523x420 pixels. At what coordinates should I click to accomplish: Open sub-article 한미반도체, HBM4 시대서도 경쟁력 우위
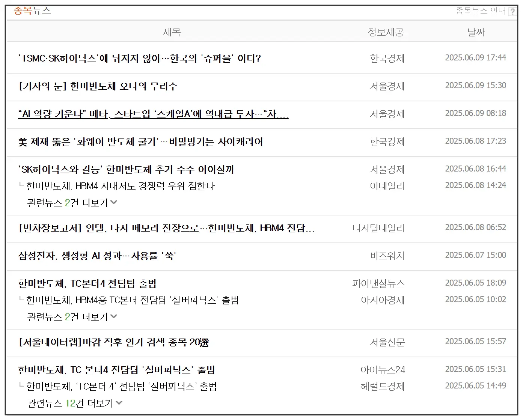click(120, 186)
